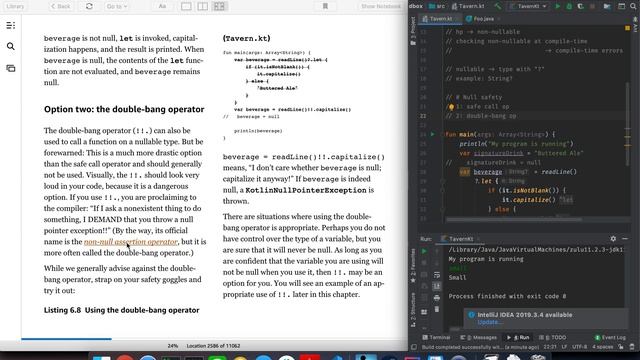This screenshot has width=640, height=360.
Task: Click the Debug bug icon in IntelliJ toolbar
Action: [569, 6]
